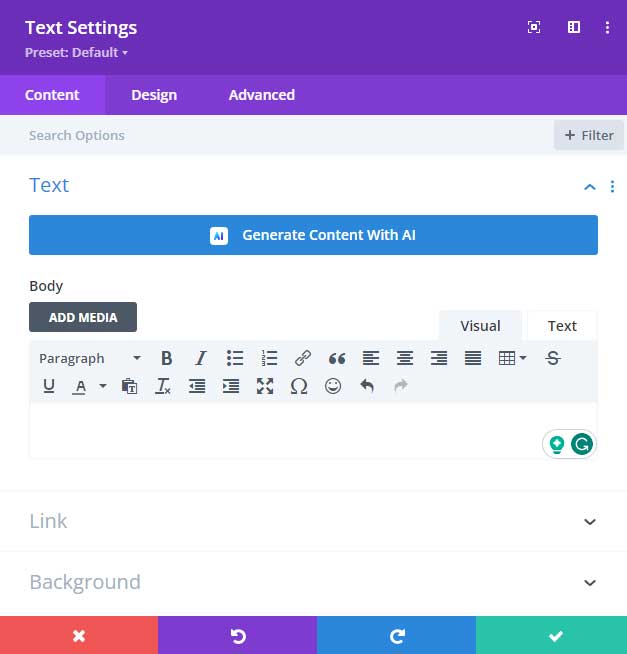Screen dimensions: 627x654
Task: Switch to the Text editor tab
Action: click(562, 326)
